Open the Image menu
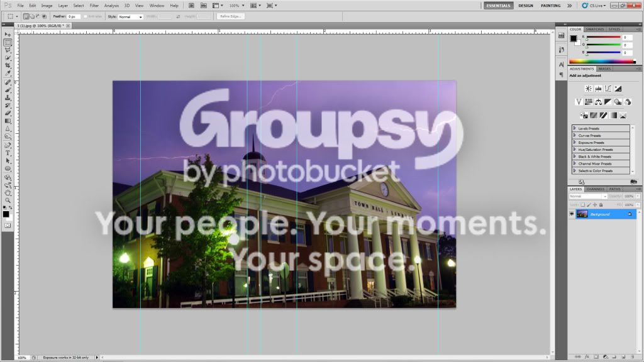Screen dimensions: 644x362 (47, 6)
